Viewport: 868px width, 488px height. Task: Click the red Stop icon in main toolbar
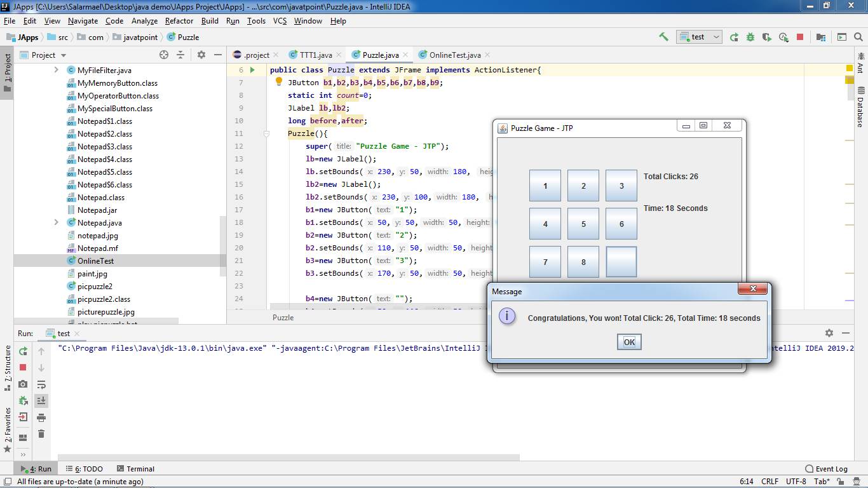click(800, 37)
